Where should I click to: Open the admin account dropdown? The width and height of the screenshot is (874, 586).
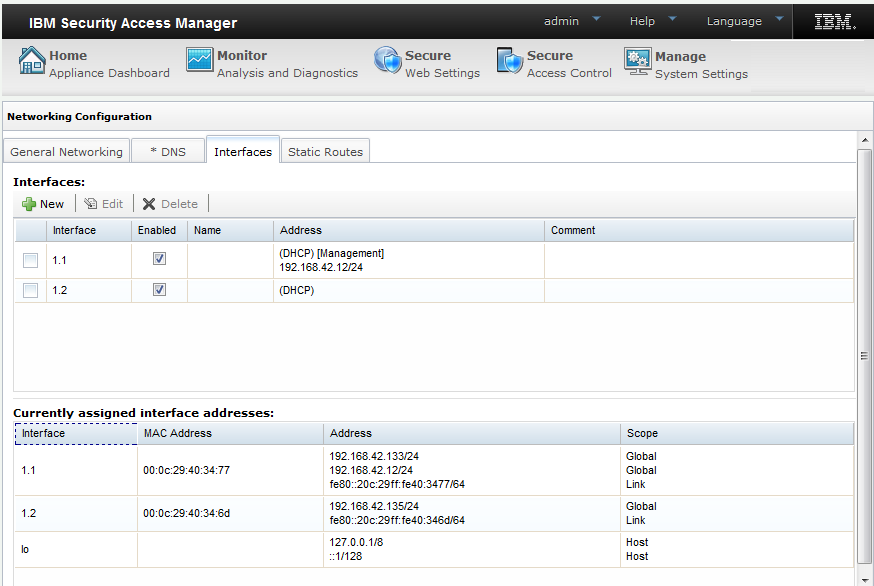coord(560,20)
